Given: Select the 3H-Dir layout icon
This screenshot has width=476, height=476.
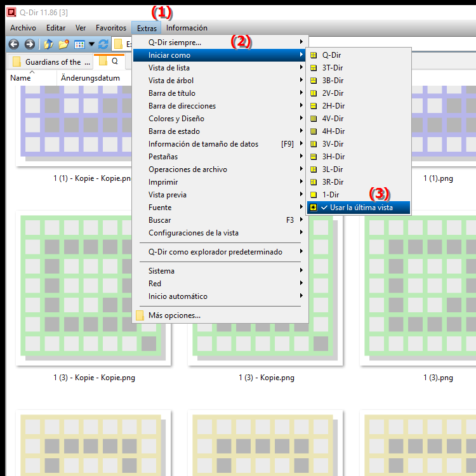Looking at the screenshot, I should 314,157.
